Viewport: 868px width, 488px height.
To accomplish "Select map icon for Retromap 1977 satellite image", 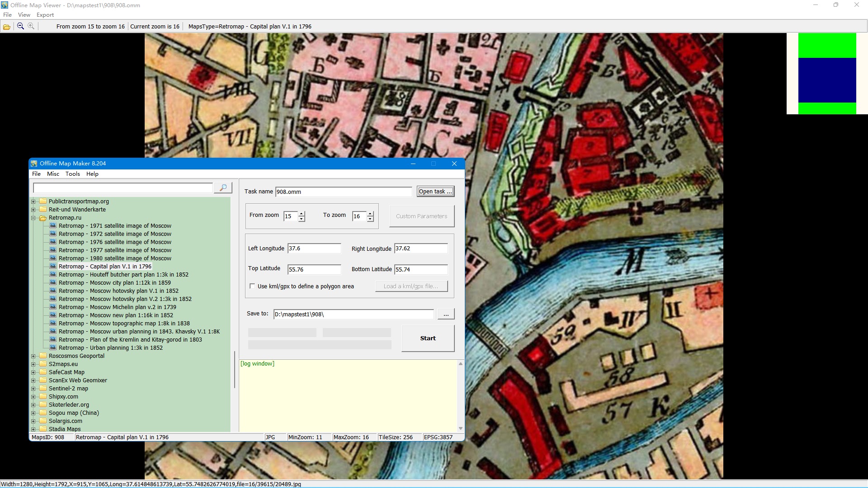I will click(x=53, y=250).
